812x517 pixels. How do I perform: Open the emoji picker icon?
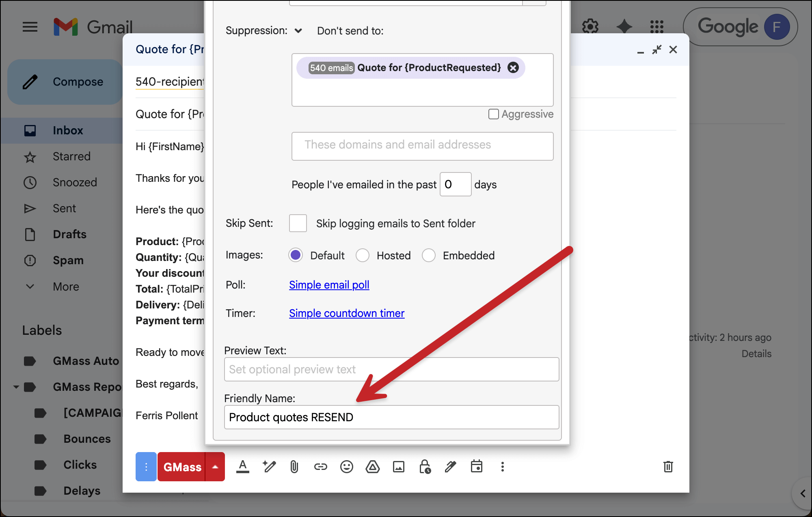[x=346, y=467]
